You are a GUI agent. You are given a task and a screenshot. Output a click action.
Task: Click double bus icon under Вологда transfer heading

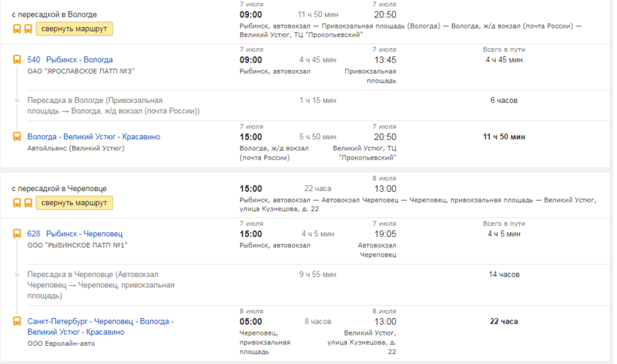(x=22, y=29)
